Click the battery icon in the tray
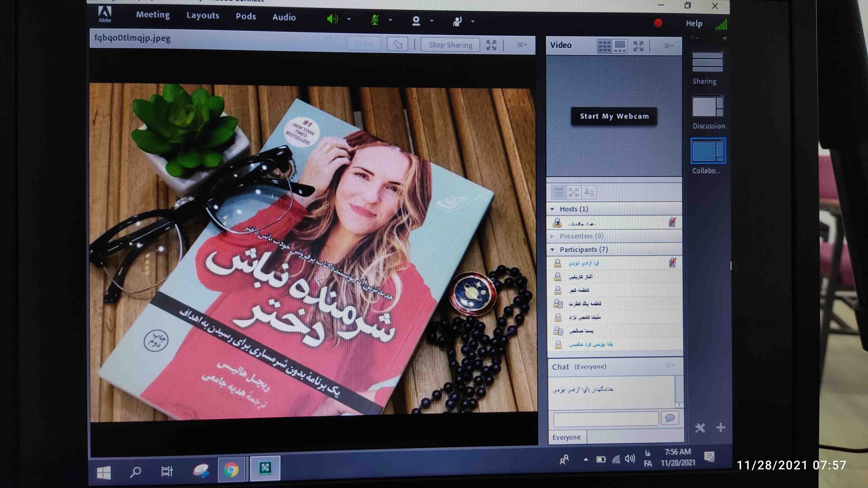Viewport: 868px width, 488px height. [601, 459]
